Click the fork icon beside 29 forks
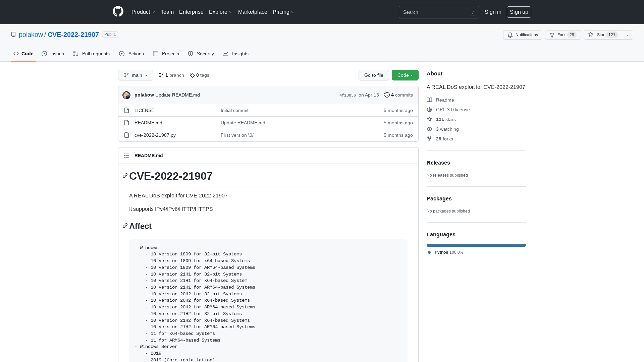644x362 pixels. coord(429,139)
